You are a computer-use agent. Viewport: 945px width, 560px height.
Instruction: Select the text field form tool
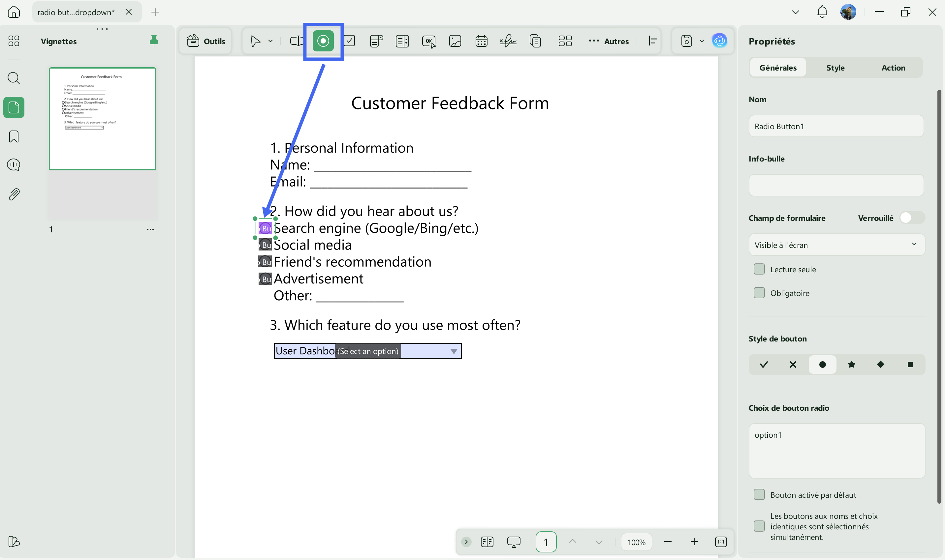(297, 41)
